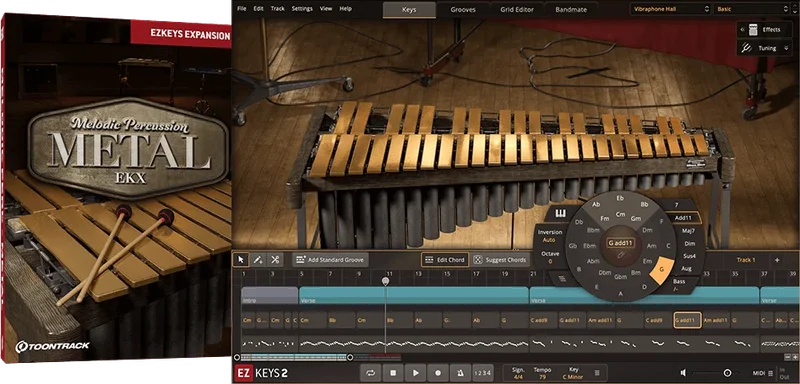Select the Maj7 chord type
800x384 pixels.
click(688, 231)
